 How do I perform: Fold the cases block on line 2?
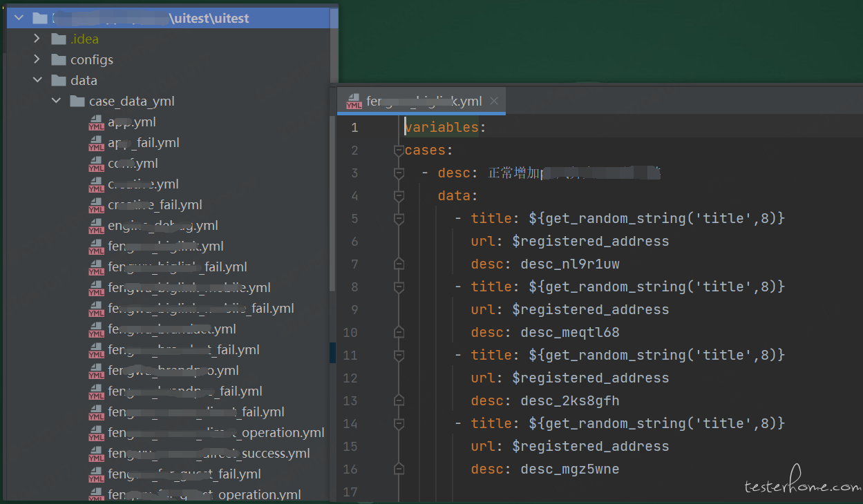pos(398,150)
